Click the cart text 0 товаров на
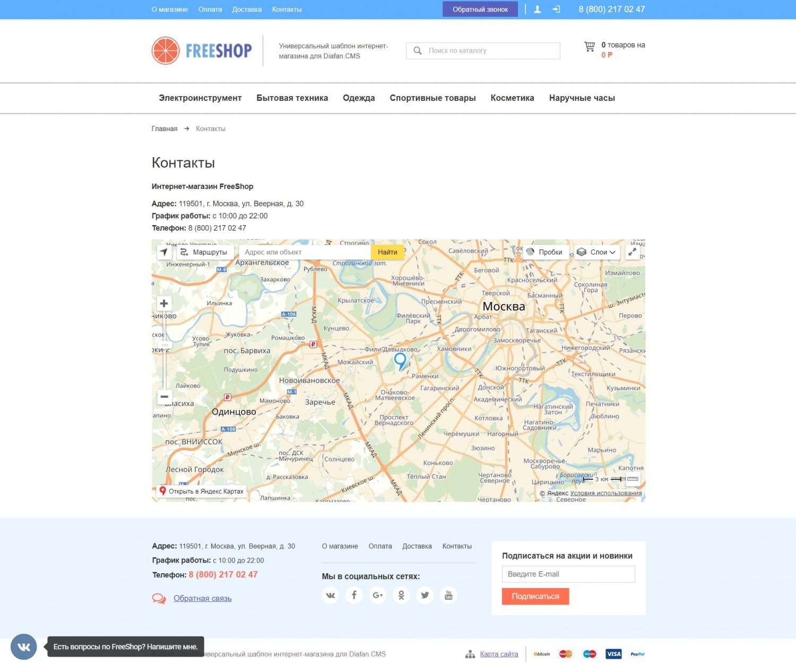This screenshot has height=672, width=796. coord(623,45)
